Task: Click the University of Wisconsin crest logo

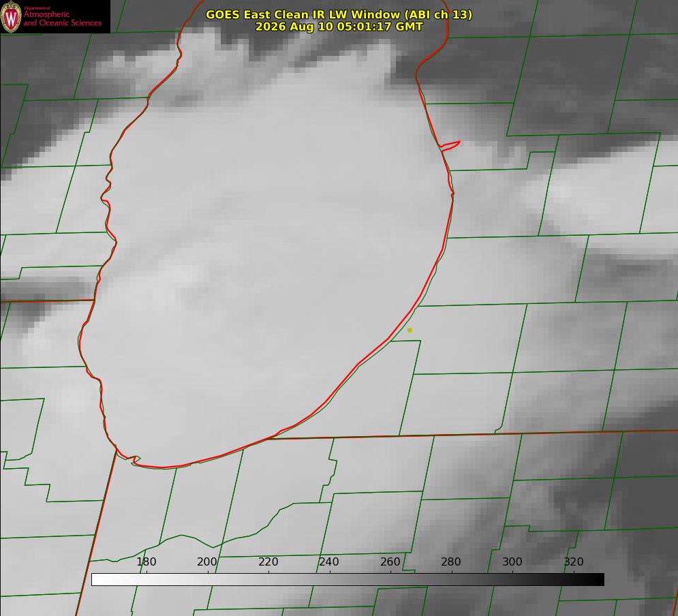Action: tap(11, 16)
